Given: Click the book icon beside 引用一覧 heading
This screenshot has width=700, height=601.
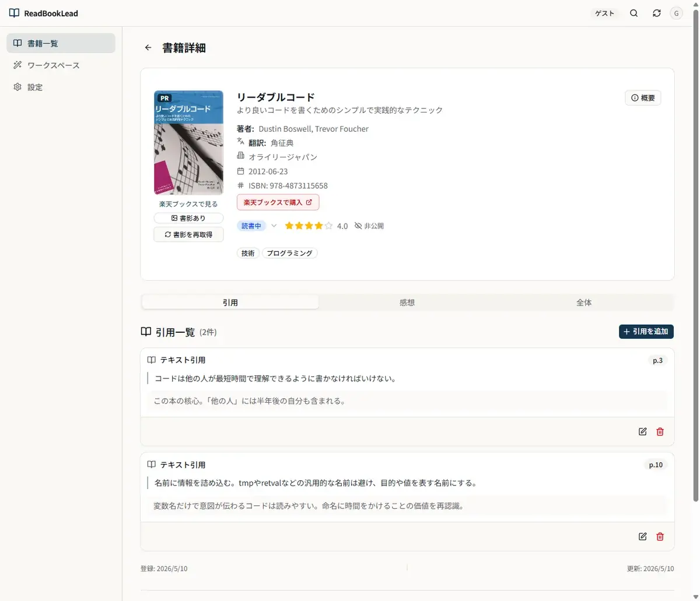Looking at the screenshot, I should [146, 332].
